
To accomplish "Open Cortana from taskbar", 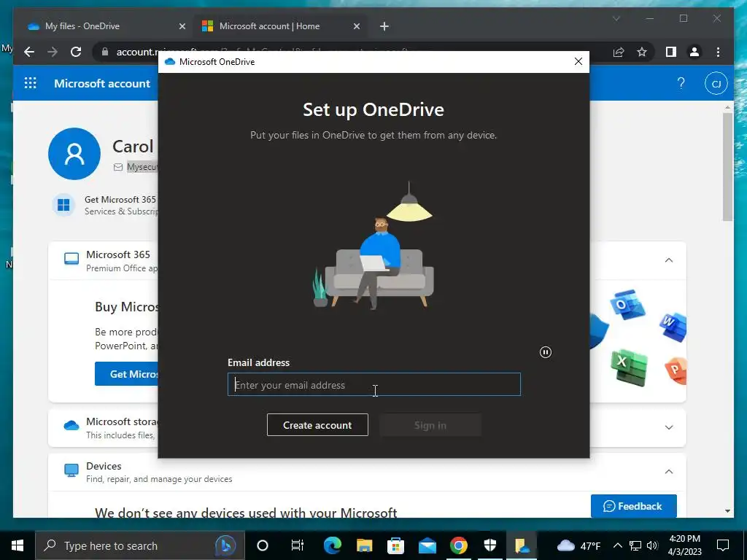I will [263, 545].
